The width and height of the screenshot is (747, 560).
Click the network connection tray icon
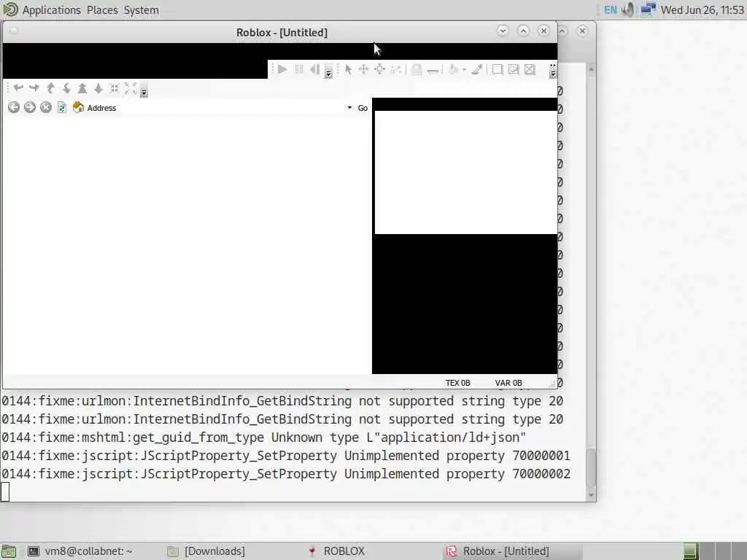[648, 9]
